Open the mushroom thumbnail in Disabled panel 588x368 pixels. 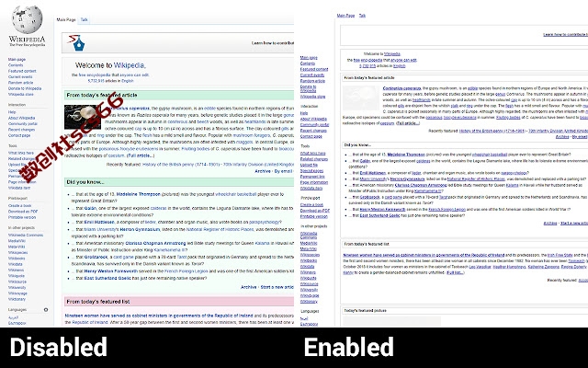[83, 117]
